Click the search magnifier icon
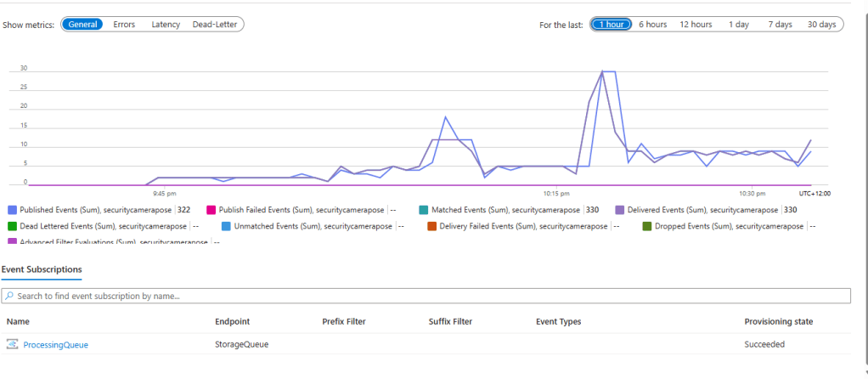The width and height of the screenshot is (868, 379). pos(9,296)
